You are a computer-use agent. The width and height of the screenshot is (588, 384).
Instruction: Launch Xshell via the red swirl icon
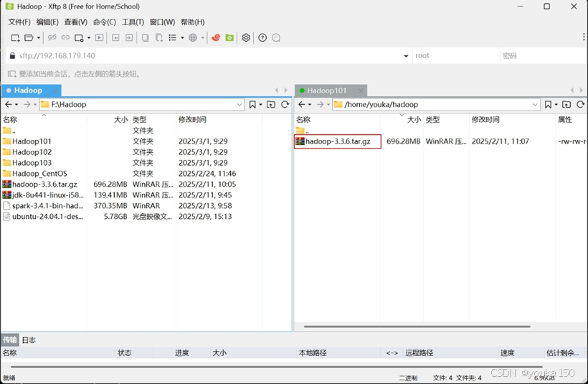tap(216, 37)
